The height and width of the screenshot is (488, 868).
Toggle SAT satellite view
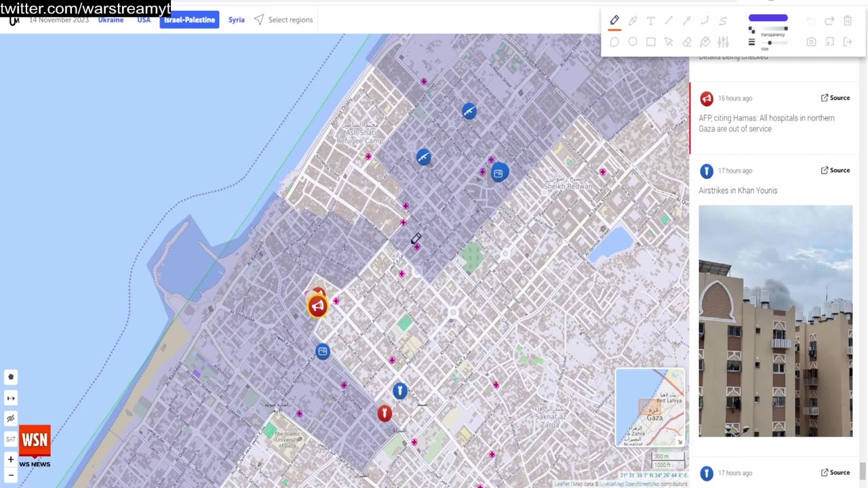(x=11, y=439)
